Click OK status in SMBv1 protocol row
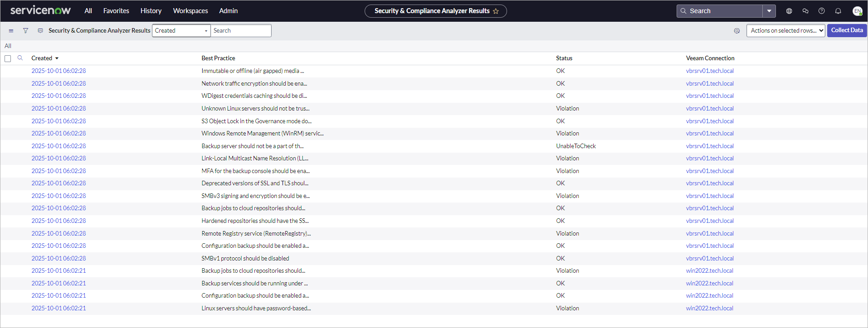The height and width of the screenshot is (328, 868). [561, 258]
